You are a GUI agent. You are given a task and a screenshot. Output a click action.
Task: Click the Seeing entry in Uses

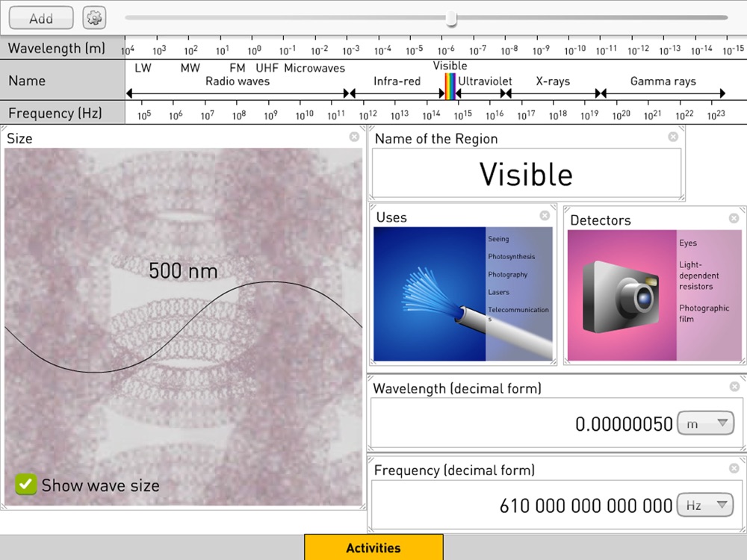click(498, 239)
